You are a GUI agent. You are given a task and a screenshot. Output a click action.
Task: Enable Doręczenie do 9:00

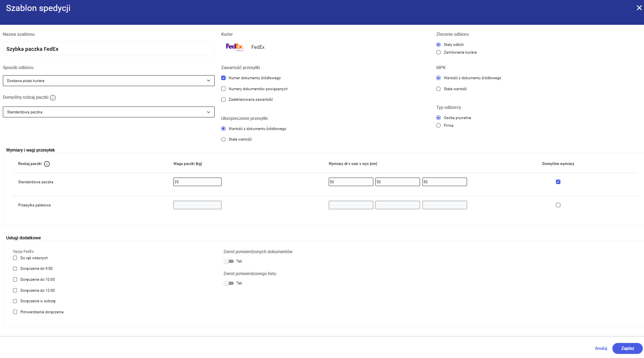15,269
